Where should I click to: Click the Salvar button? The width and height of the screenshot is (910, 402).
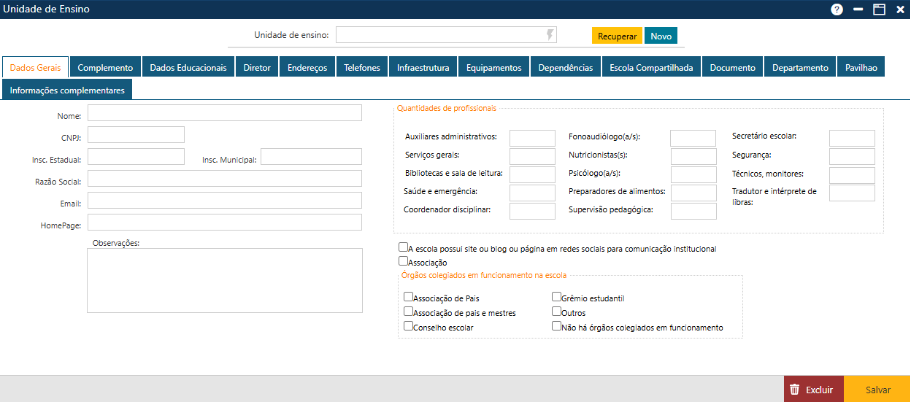[877, 389]
